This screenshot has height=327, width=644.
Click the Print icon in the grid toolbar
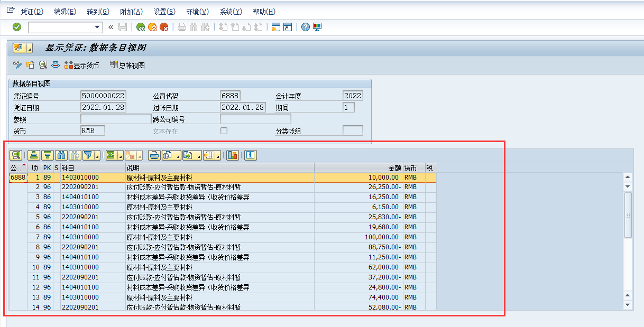click(154, 155)
